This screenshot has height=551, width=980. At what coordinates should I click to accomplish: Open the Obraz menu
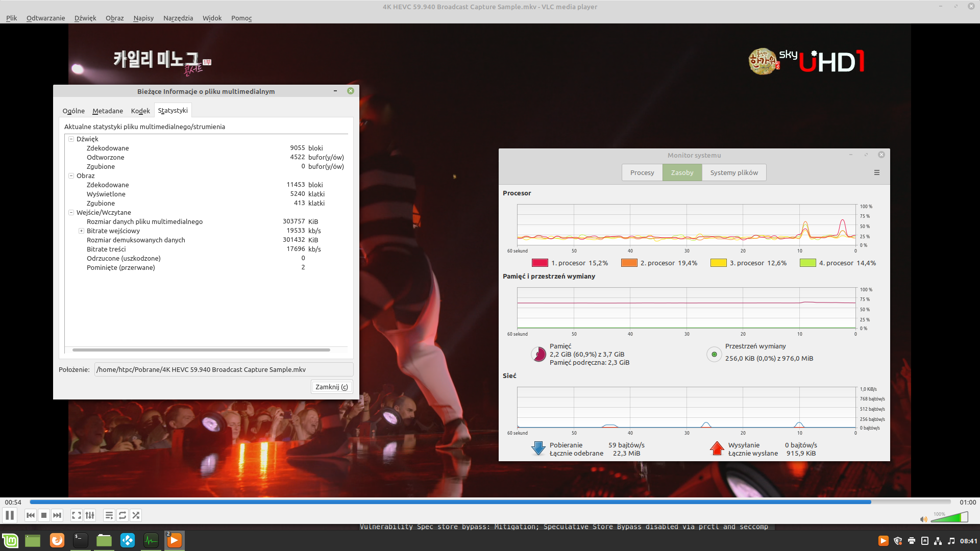[x=115, y=18]
